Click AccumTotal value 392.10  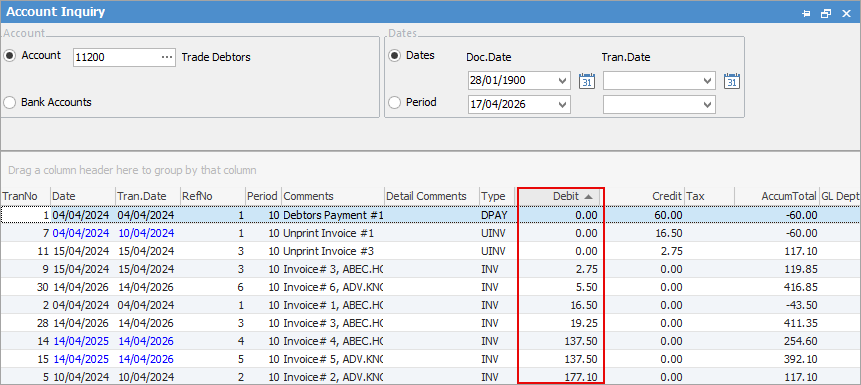(x=801, y=359)
